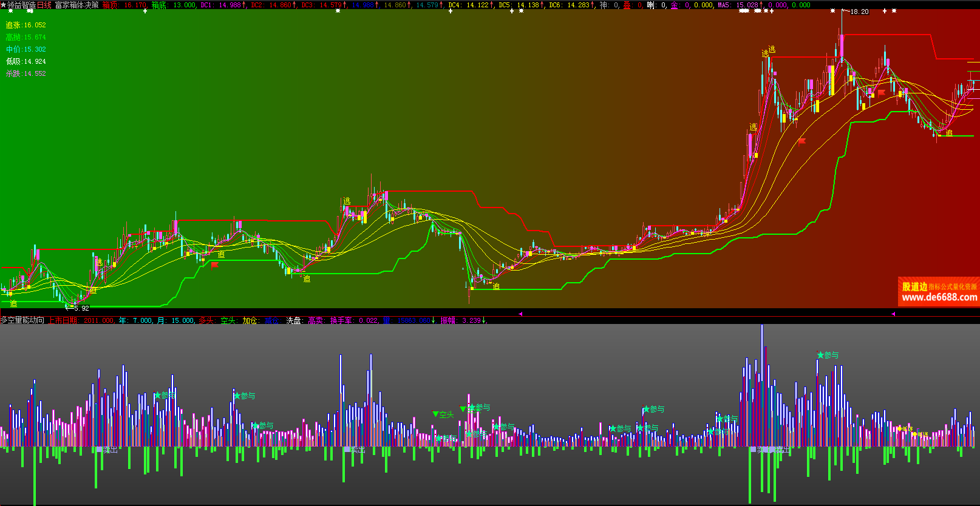The width and height of the screenshot is (980, 506).
Task: Open the 多空量能动向 indicator name
Action: (x=22, y=320)
